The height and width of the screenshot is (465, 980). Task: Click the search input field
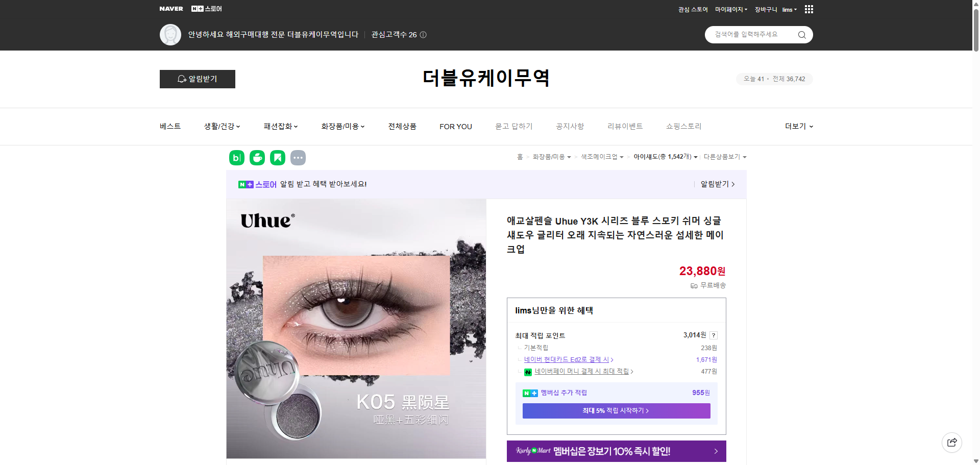click(x=750, y=35)
